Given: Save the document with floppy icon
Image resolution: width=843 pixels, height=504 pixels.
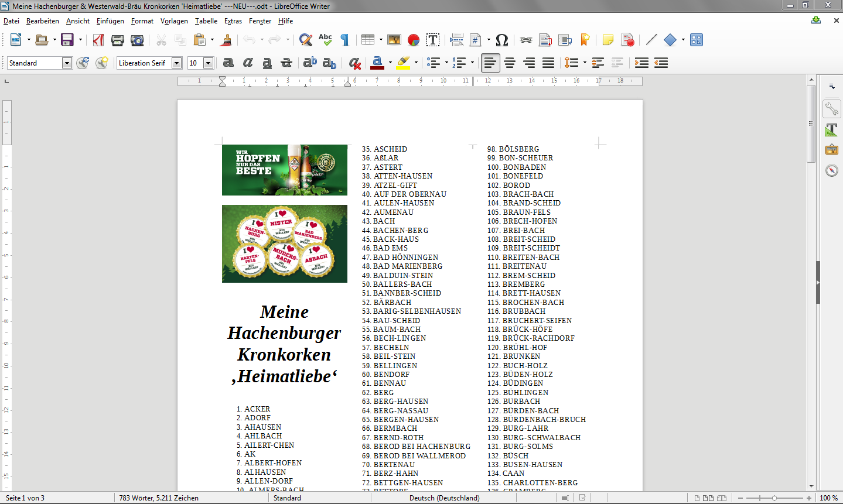Looking at the screenshot, I should tap(67, 40).
